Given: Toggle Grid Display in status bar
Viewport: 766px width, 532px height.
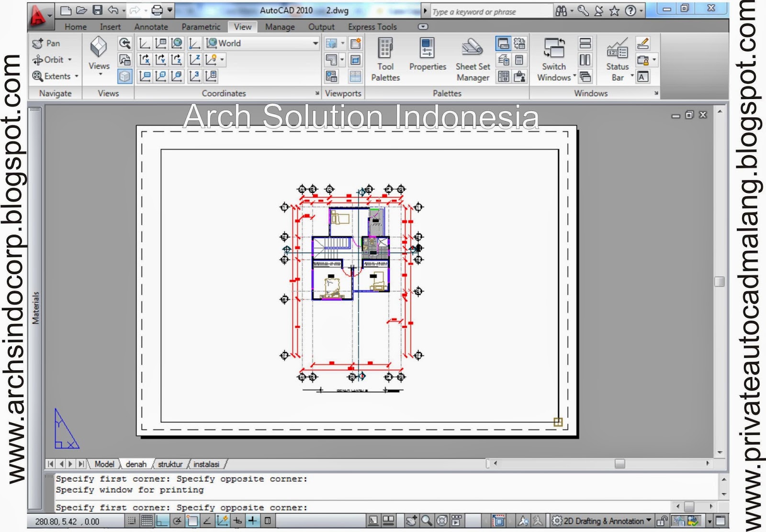Looking at the screenshot, I should click(x=147, y=521).
